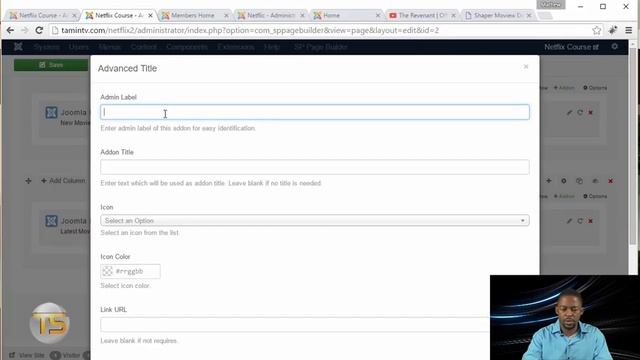This screenshot has height=360, width=640.
Task: Open Options above the Latest Movies addon
Action: click(595, 196)
